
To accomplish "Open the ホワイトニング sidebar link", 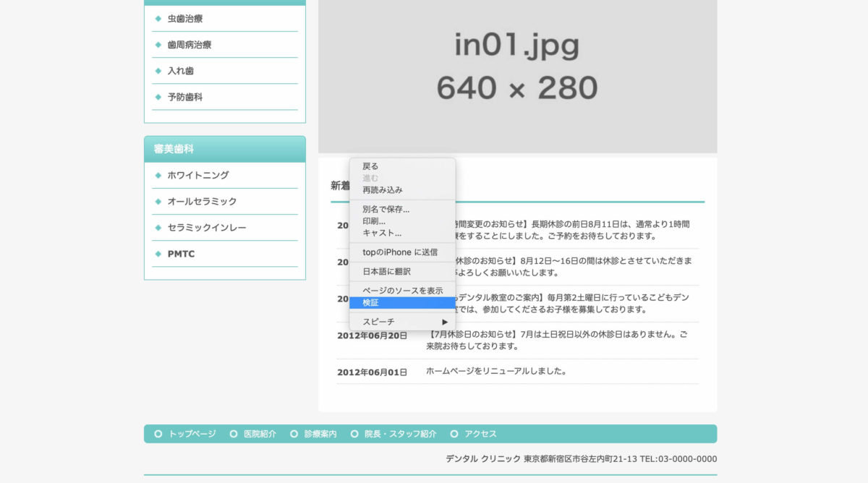I will coord(198,175).
